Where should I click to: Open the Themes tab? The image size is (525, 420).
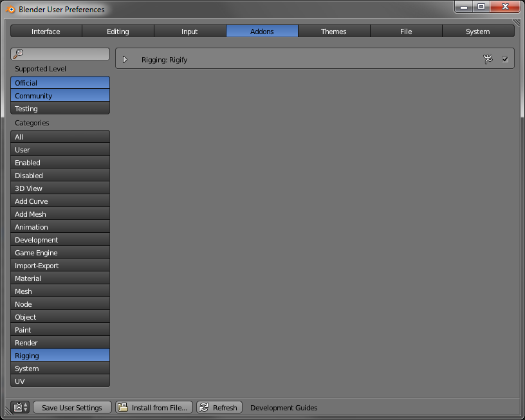334,31
